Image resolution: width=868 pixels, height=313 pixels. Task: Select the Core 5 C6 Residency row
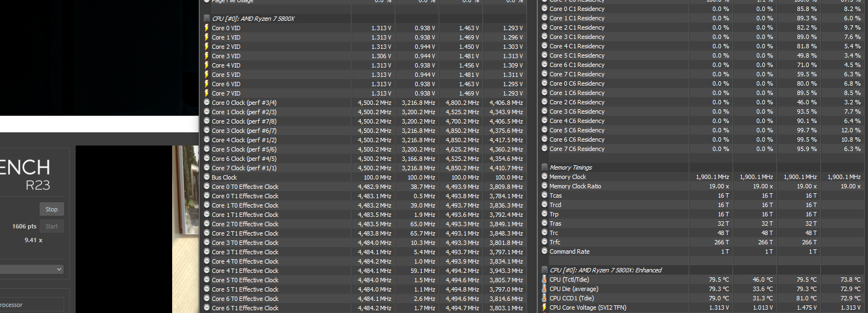[702, 130]
